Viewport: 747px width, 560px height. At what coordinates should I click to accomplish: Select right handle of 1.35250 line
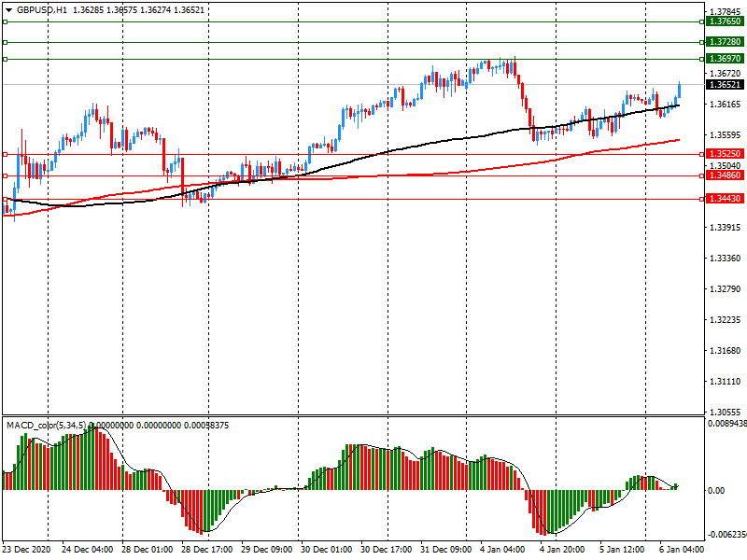tap(702, 154)
